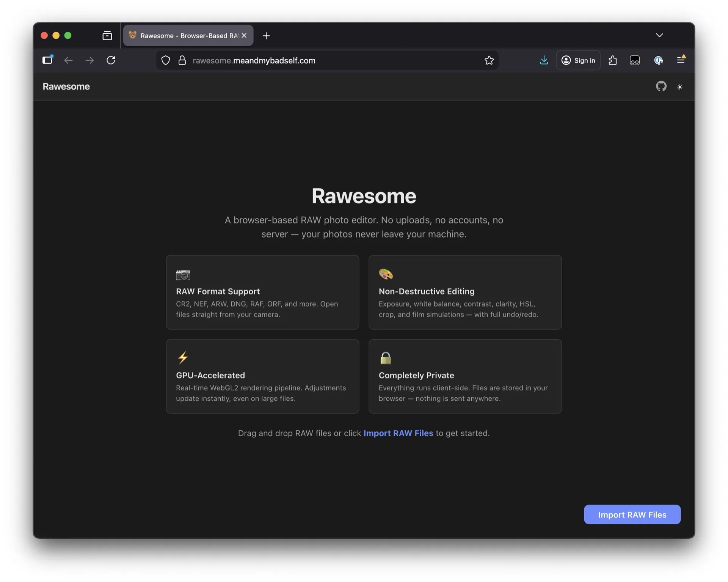Viewport: 728px width, 582px height.
Task: Open the Firefox application hamburger menu
Action: (x=681, y=60)
